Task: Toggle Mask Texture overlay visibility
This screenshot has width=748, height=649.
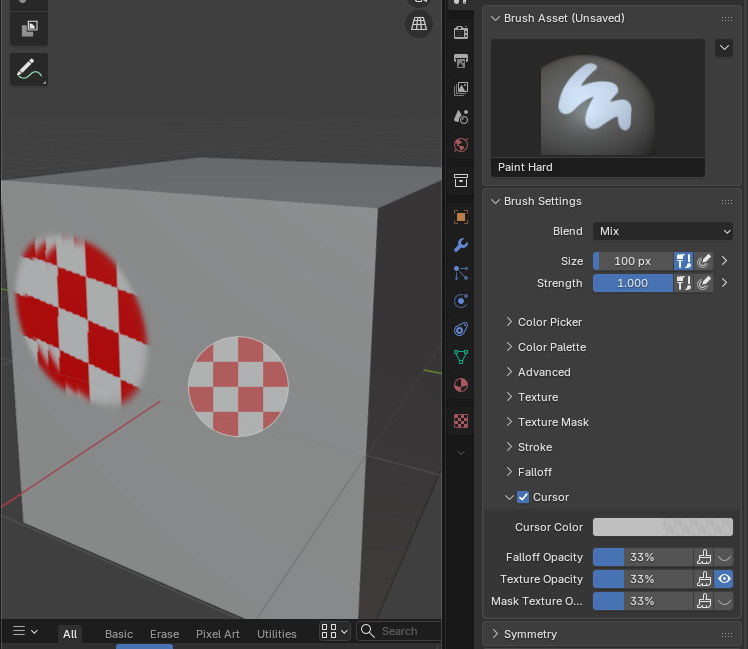Action: [x=724, y=601]
